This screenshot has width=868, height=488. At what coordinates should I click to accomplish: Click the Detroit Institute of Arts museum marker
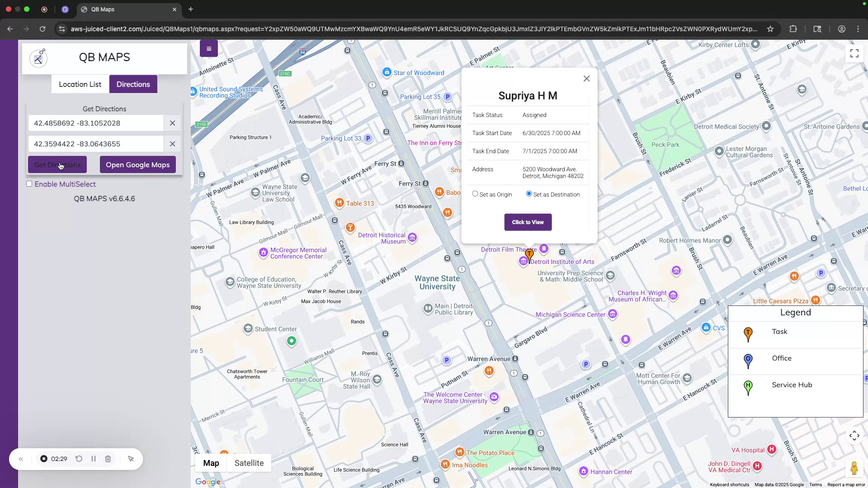523,261
